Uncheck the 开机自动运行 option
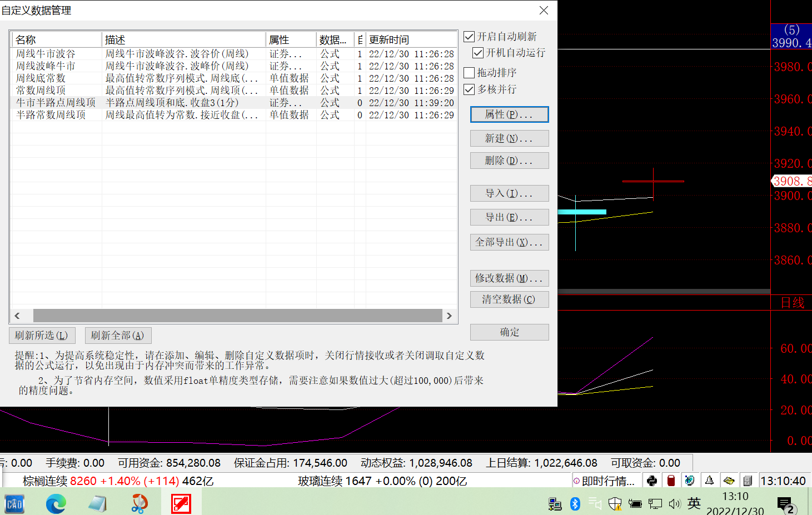 point(478,53)
